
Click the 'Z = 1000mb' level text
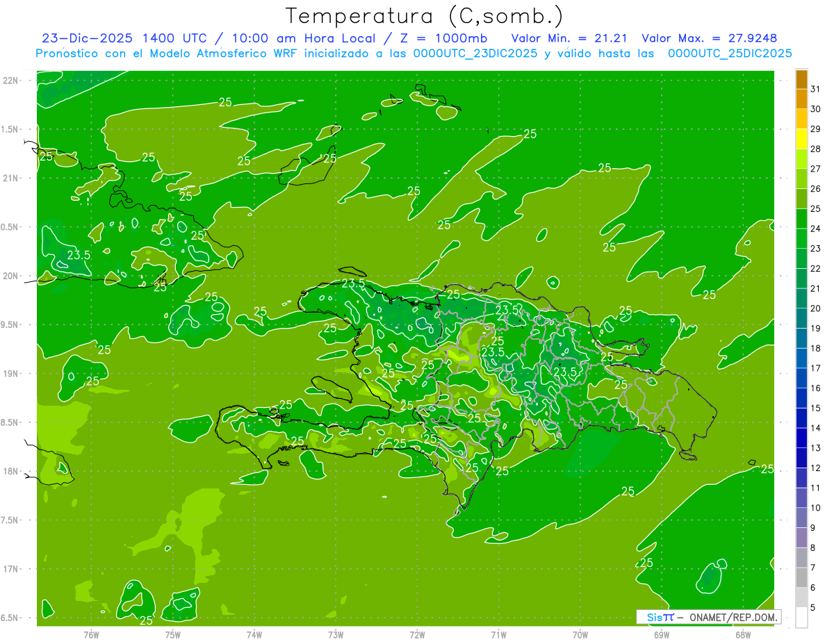coord(443,38)
